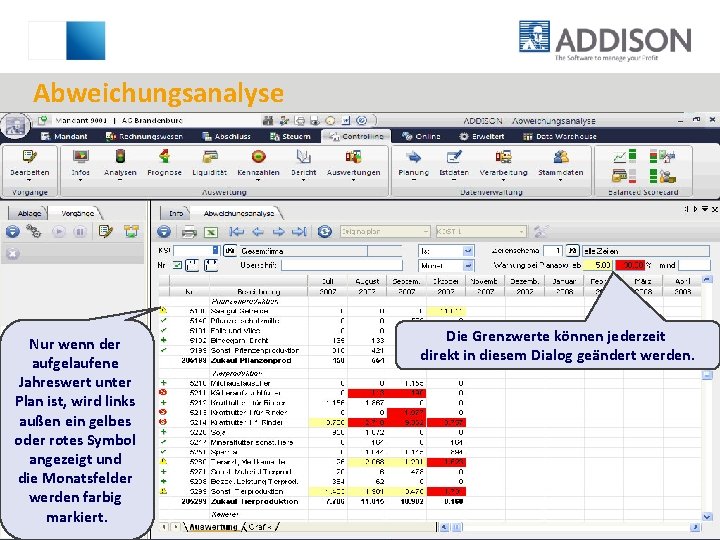Switch to the Online ribbon tab

[421, 136]
